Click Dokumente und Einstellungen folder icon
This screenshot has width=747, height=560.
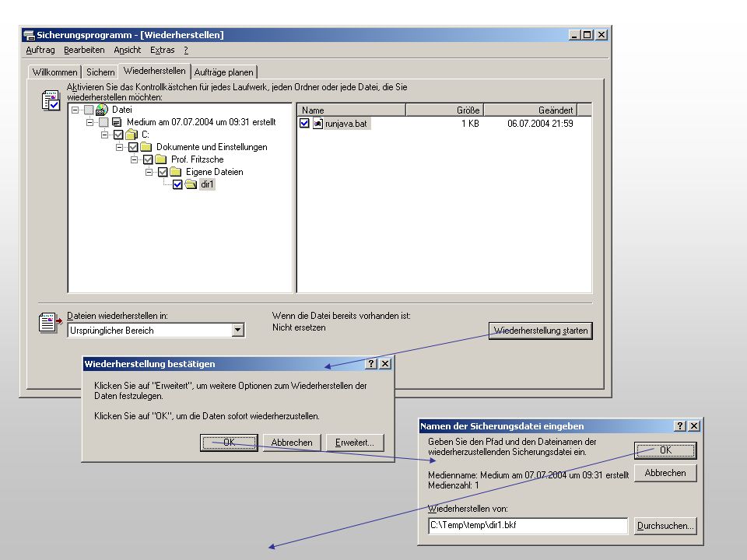[146, 147]
